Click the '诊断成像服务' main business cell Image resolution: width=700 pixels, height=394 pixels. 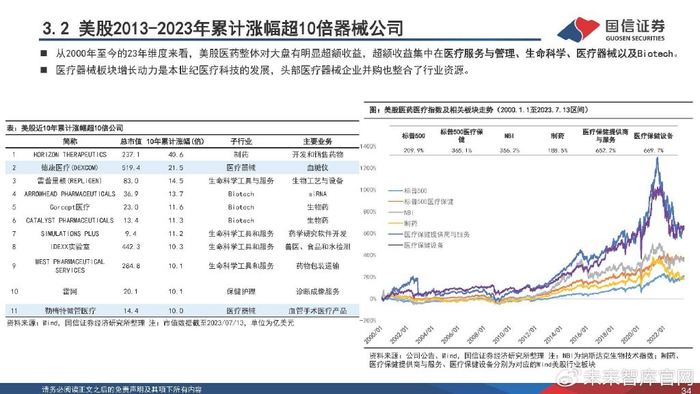[x=317, y=291]
